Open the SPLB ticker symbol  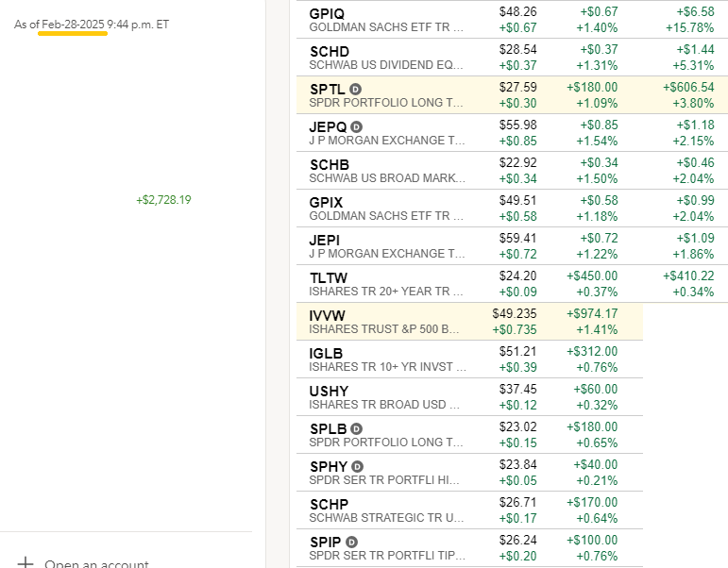(x=329, y=428)
